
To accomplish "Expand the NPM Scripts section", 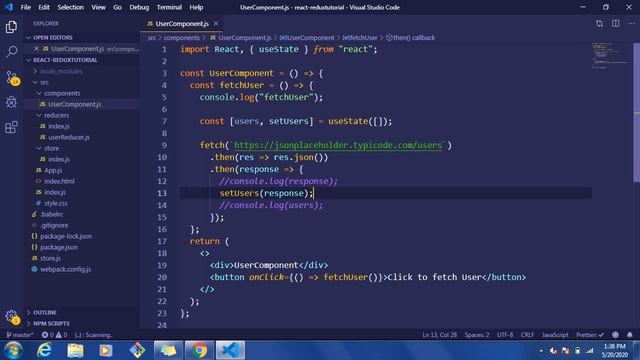I will [x=51, y=324].
